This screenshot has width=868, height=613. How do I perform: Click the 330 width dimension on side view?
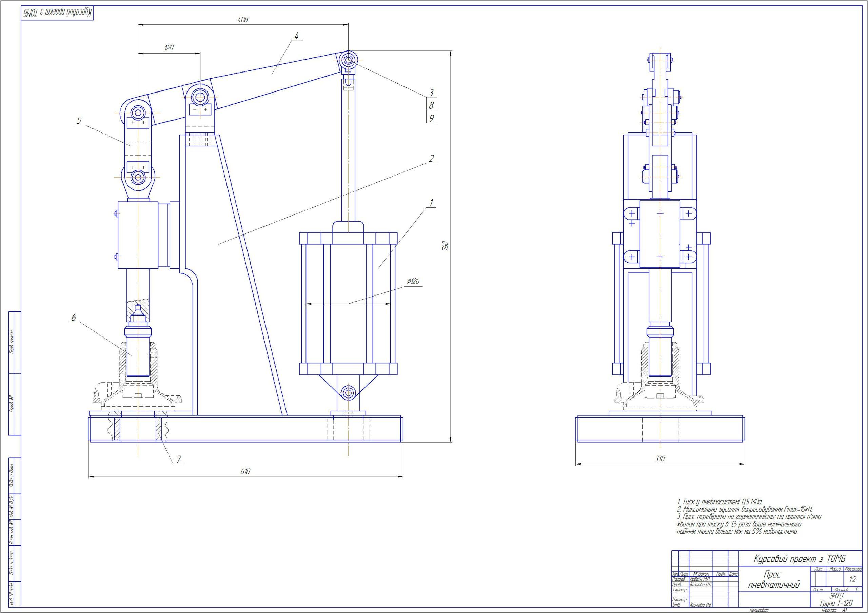pos(660,459)
